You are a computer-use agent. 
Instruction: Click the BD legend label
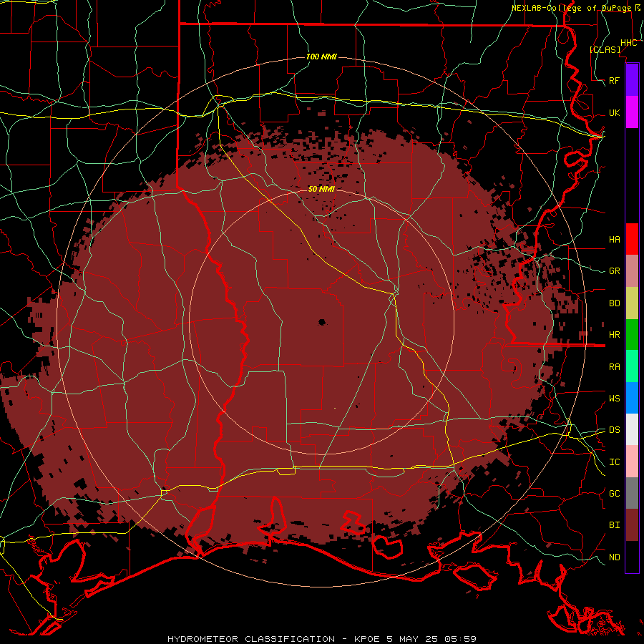[x=615, y=303]
